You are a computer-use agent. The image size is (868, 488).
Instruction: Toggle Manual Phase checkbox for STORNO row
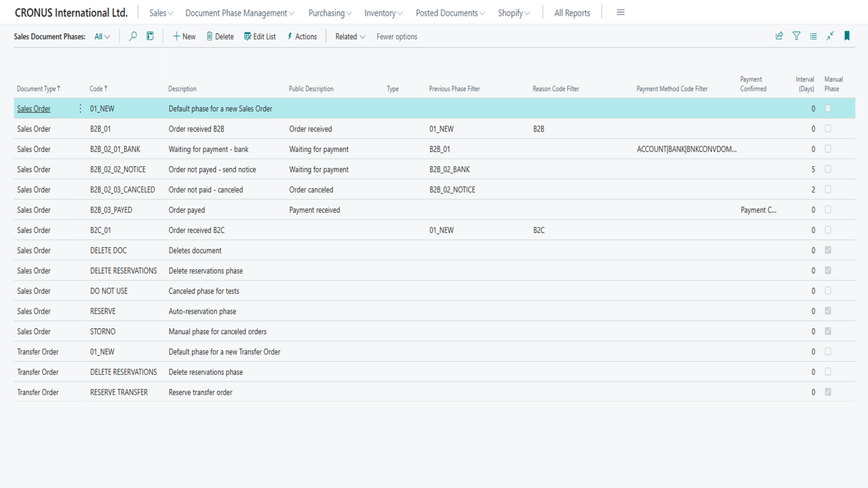coord(828,331)
